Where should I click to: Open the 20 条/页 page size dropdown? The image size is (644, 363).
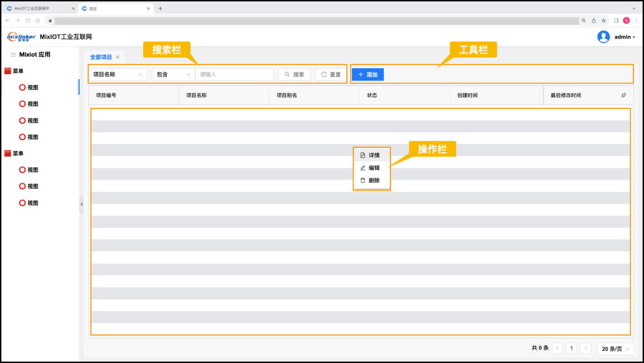pos(616,349)
